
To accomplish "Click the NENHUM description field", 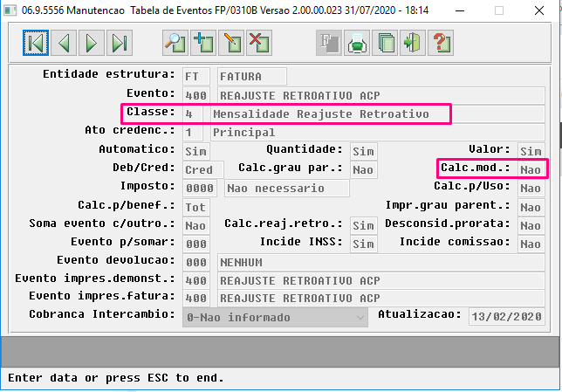I will [x=381, y=263].
